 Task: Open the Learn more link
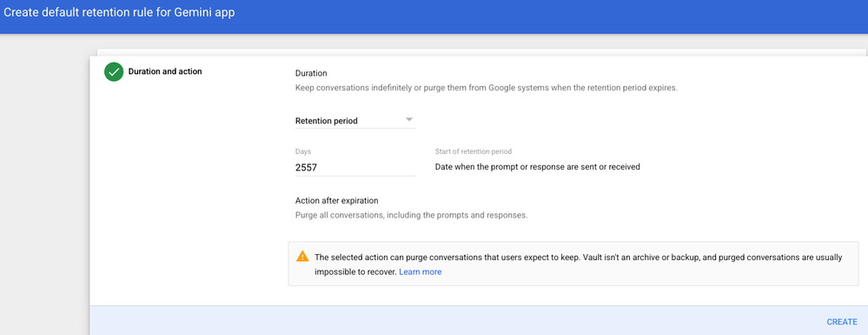tap(421, 271)
